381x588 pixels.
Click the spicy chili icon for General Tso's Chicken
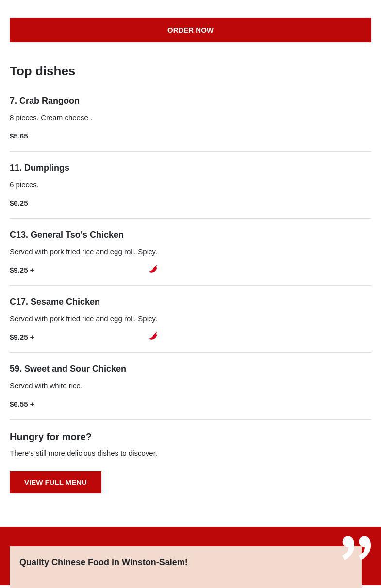(153, 269)
